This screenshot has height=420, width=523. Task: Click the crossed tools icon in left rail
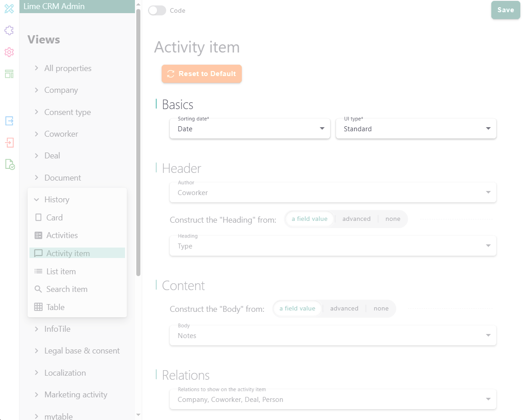[9, 9]
